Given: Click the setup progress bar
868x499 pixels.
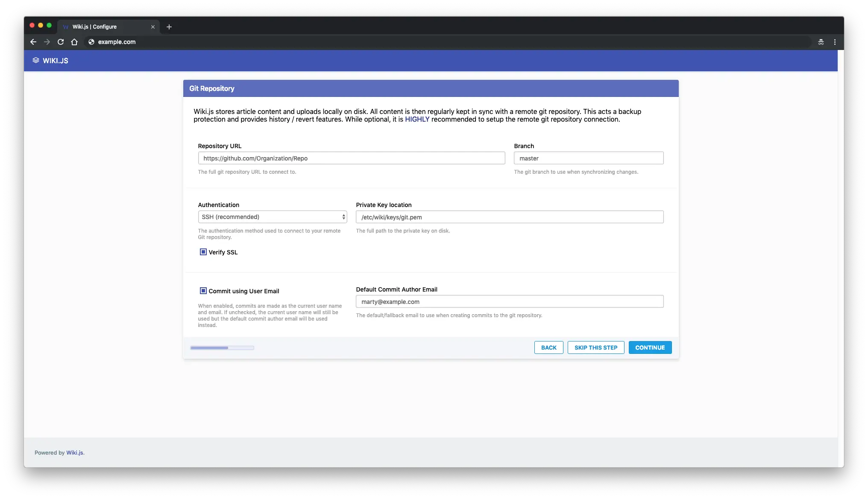Looking at the screenshot, I should click(222, 348).
